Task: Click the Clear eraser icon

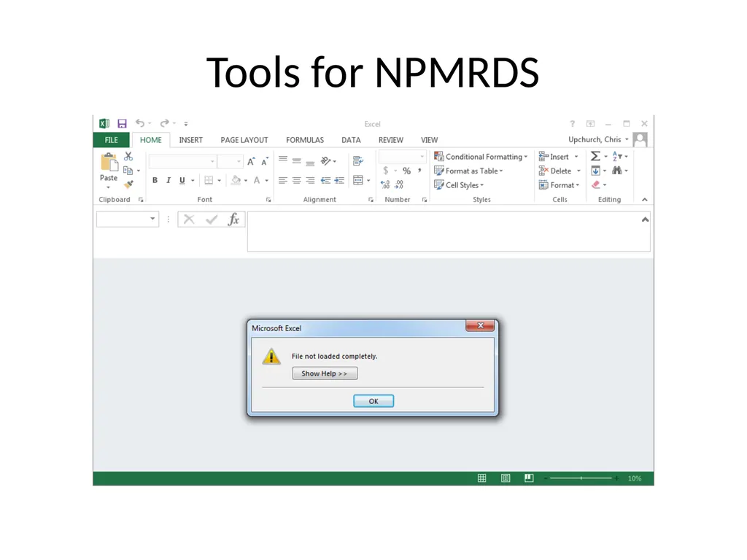Action: click(596, 184)
